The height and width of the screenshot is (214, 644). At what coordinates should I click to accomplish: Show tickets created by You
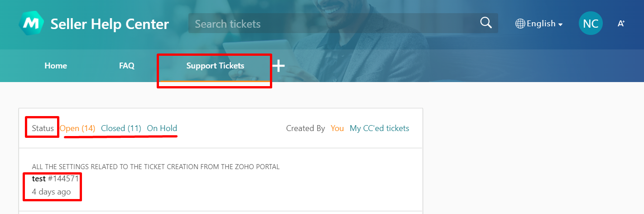pos(337,128)
